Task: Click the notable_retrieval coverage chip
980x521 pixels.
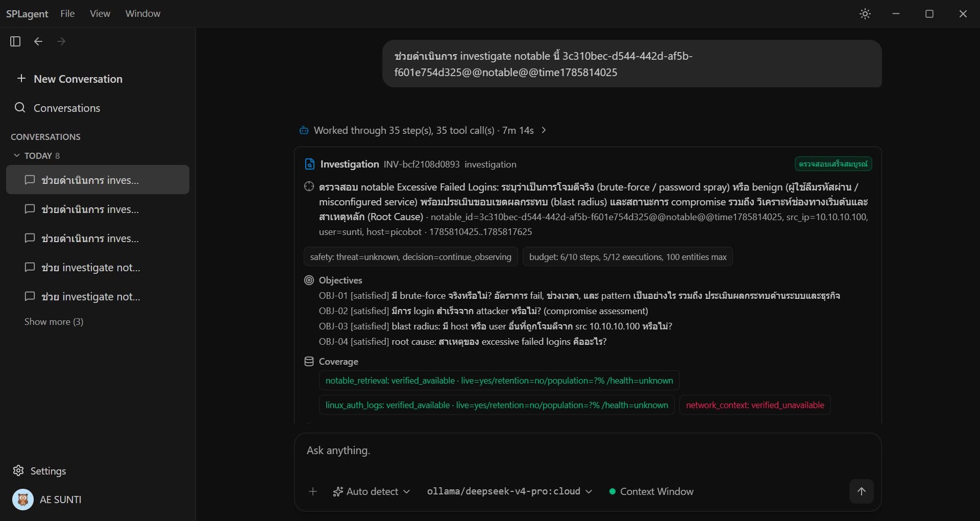Action: pyautogui.click(x=499, y=381)
